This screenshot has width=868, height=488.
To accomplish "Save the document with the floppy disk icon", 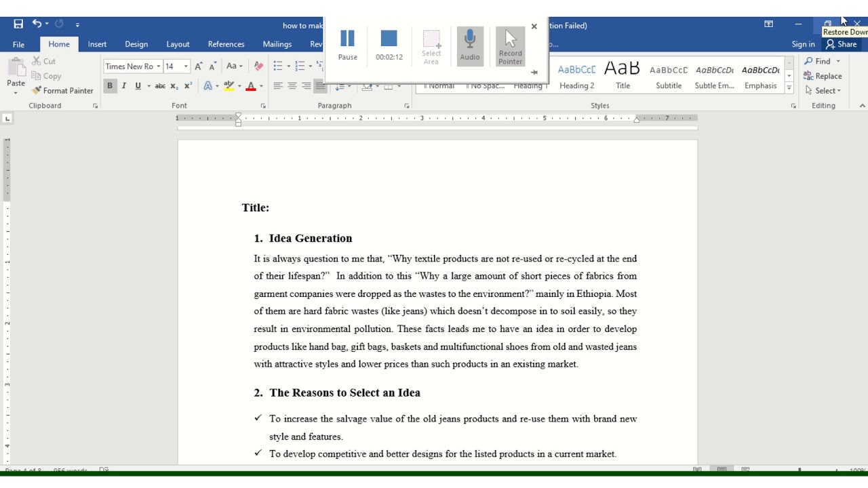I will 18,24.
